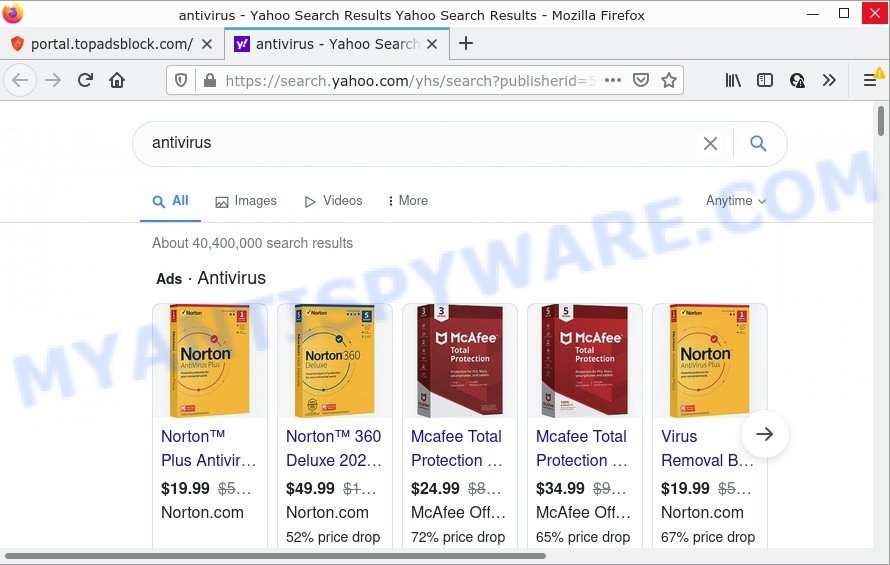Image resolution: width=890 pixels, height=565 pixels.
Task: Open Norton Plus Antivir… ad link
Action: [208, 448]
